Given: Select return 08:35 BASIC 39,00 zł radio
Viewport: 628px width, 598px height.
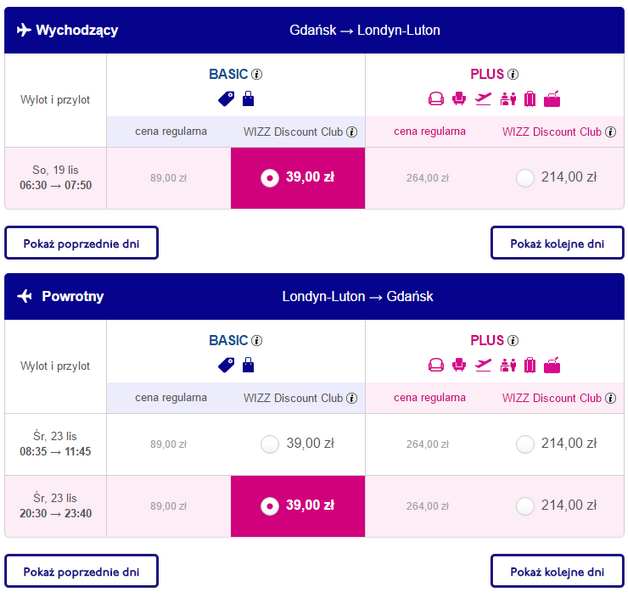Looking at the screenshot, I should pos(268,444).
